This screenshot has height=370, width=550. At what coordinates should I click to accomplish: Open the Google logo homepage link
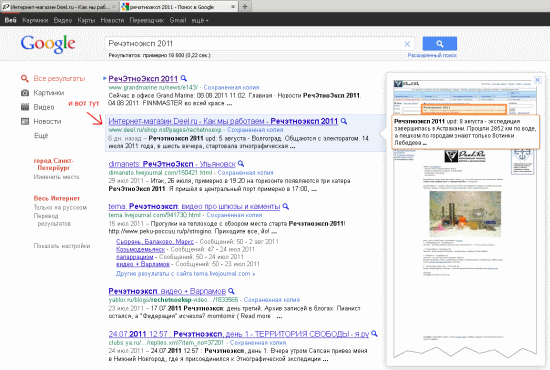tap(48, 44)
